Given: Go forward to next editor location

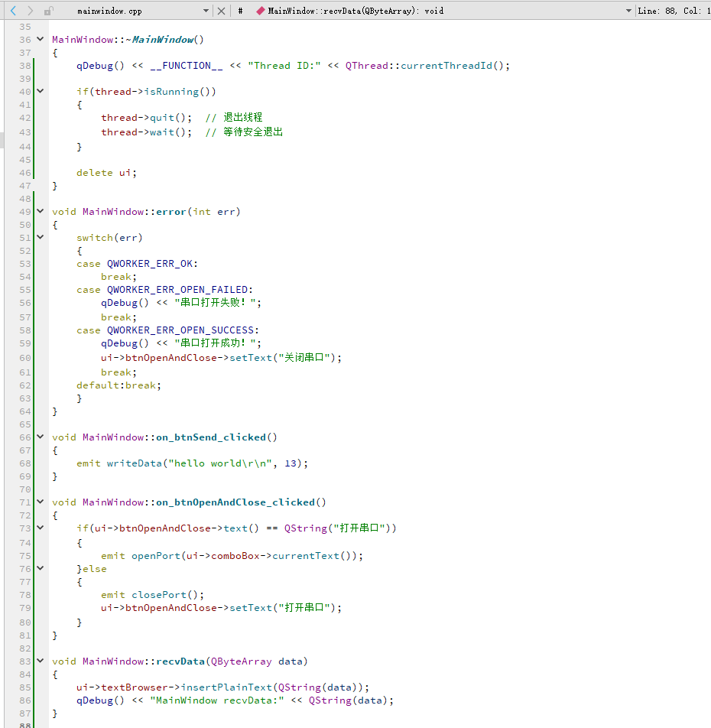Looking at the screenshot, I should 30,10.
